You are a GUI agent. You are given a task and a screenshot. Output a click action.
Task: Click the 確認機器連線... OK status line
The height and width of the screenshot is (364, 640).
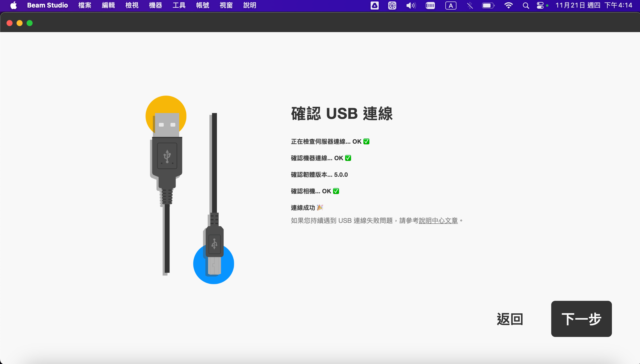pos(321,158)
